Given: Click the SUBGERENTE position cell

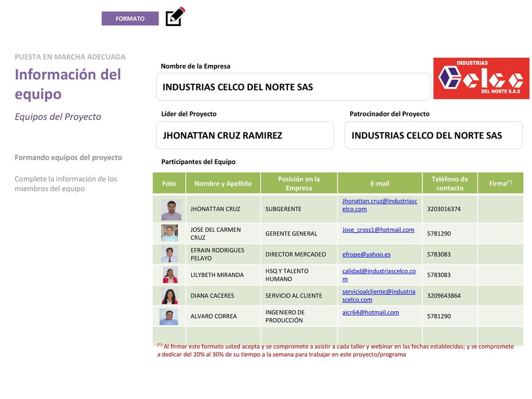Looking at the screenshot, I should 299,209.
